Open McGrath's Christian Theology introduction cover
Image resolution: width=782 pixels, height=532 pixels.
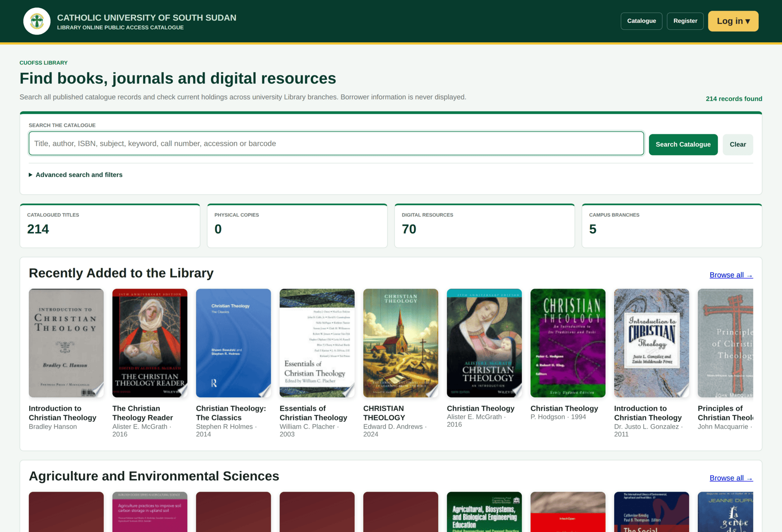(484, 343)
